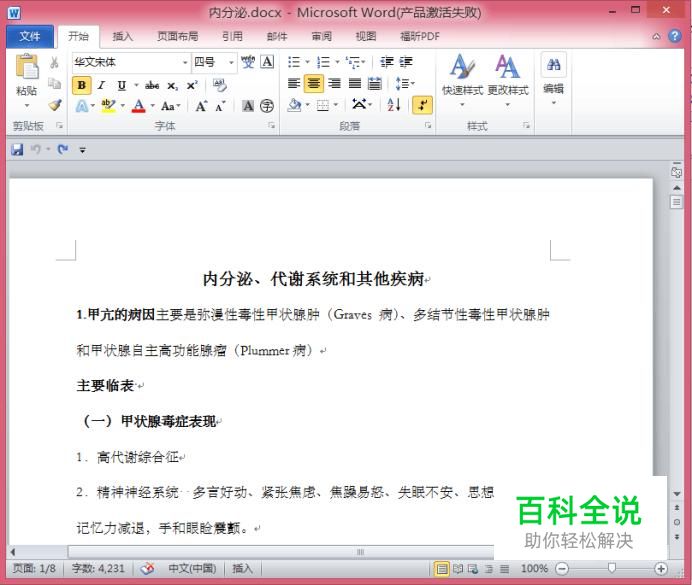Open 更改样式 Change Styles menu

[508, 80]
